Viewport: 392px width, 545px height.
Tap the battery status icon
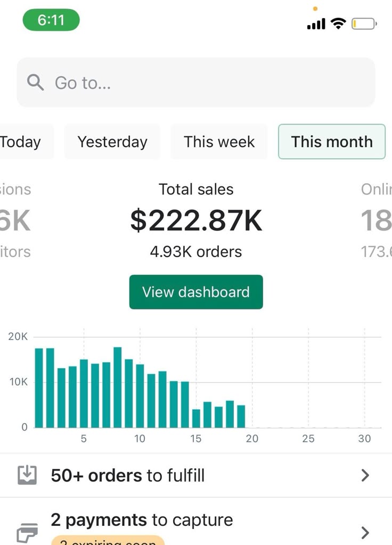(364, 24)
